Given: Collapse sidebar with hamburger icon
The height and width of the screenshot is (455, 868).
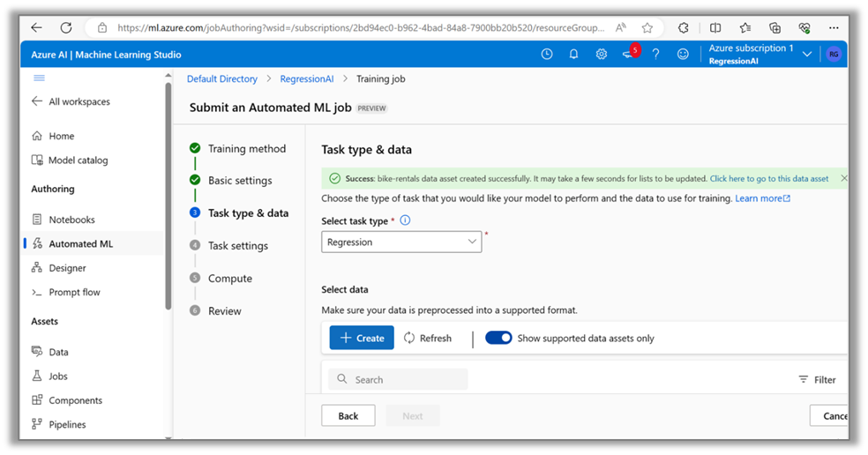Looking at the screenshot, I should (39, 78).
